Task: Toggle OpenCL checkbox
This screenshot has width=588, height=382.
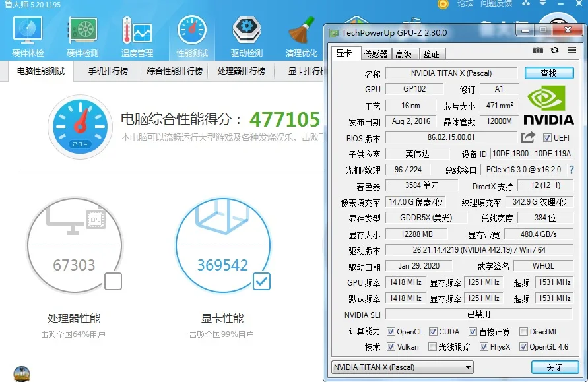Action: (391, 332)
